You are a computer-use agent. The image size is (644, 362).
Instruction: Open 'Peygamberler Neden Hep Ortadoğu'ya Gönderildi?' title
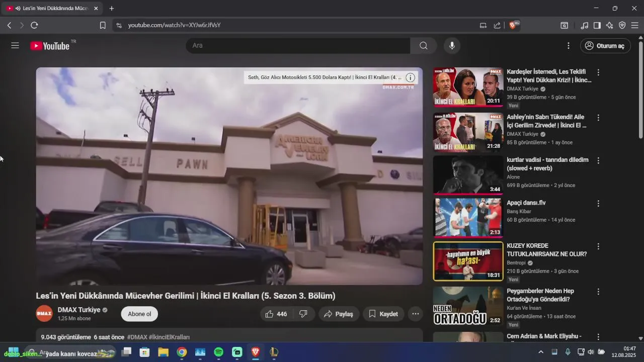coord(540,295)
